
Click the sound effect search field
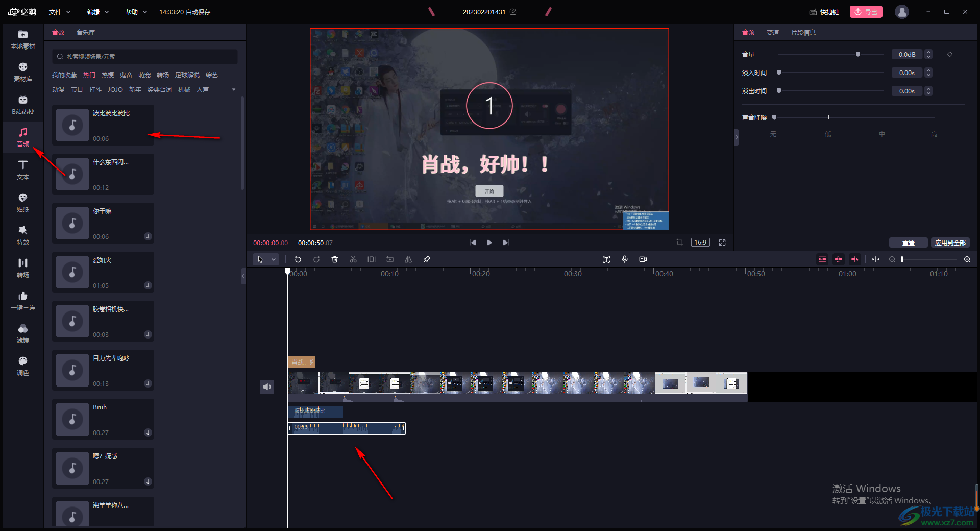pos(145,57)
